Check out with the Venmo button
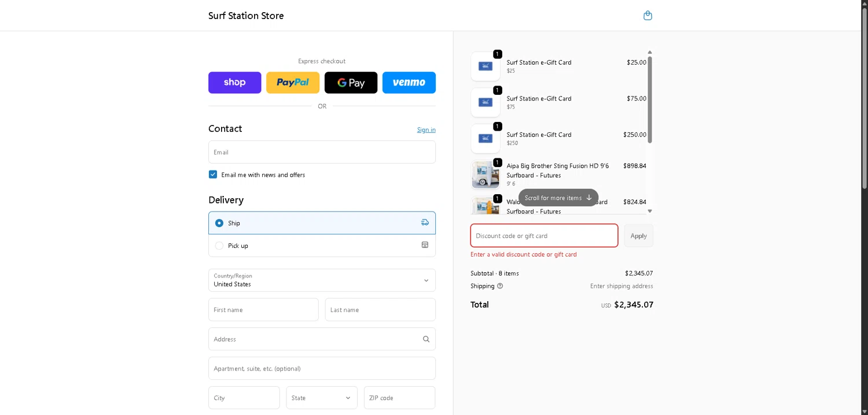The width and height of the screenshot is (868, 415). [x=409, y=83]
